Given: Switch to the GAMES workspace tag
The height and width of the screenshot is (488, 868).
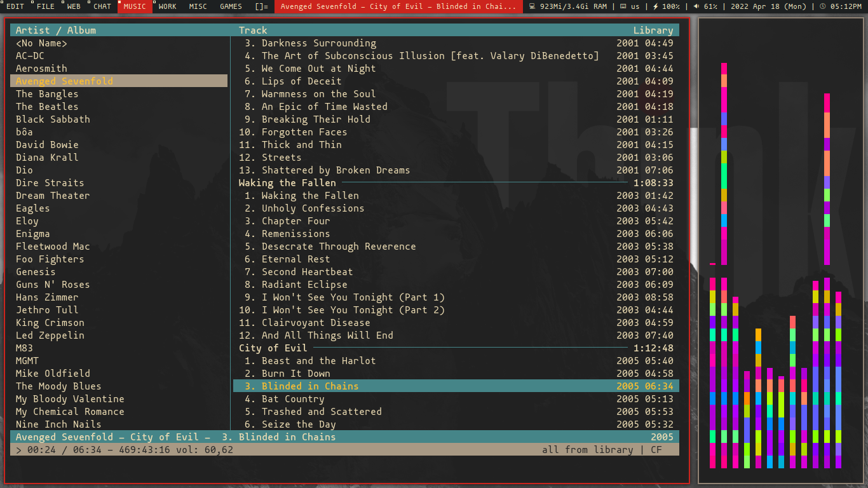Looking at the screenshot, I should click(231, 6).
